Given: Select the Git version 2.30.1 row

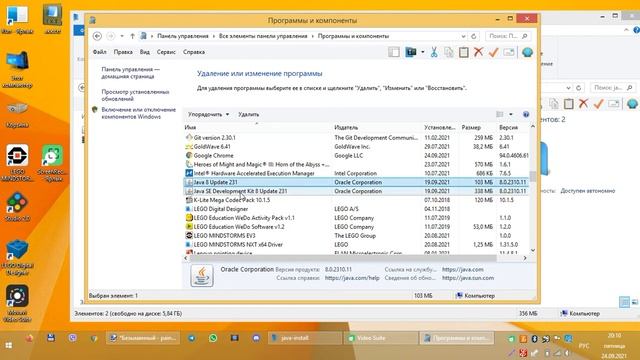Looking at the screenshot, I should (x=356, y=138).
